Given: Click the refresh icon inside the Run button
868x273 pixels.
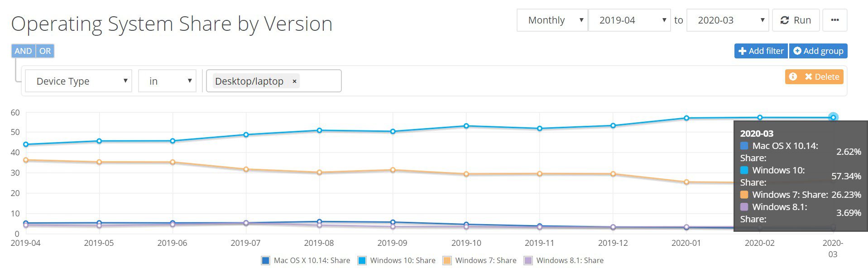Looking at the screenshot, I should coord(786,20).
